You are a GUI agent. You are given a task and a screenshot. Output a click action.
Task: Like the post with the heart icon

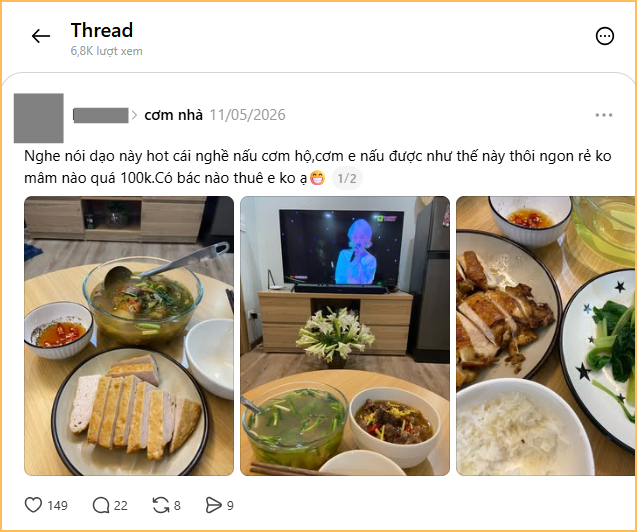[33, 505]
